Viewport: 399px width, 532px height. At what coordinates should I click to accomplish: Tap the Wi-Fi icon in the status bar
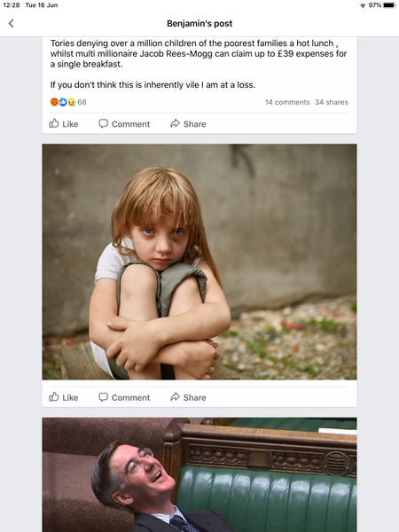point(363,5)
